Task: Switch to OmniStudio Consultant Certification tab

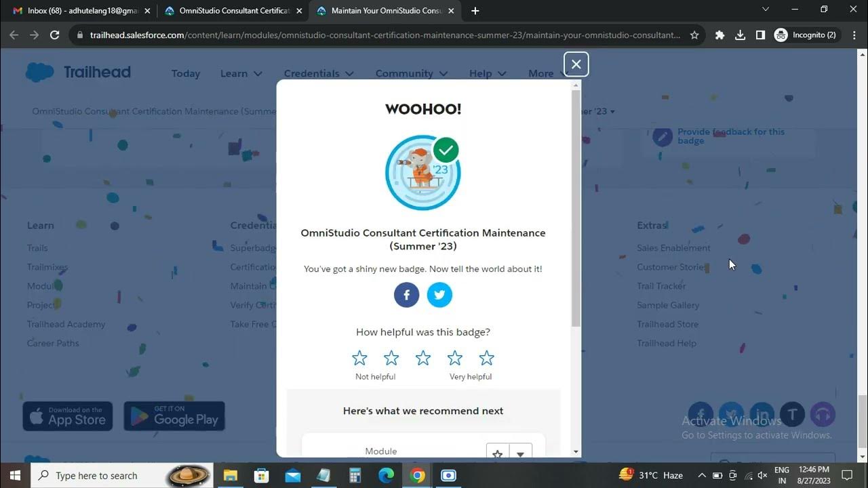Action: tap(234, 11)
